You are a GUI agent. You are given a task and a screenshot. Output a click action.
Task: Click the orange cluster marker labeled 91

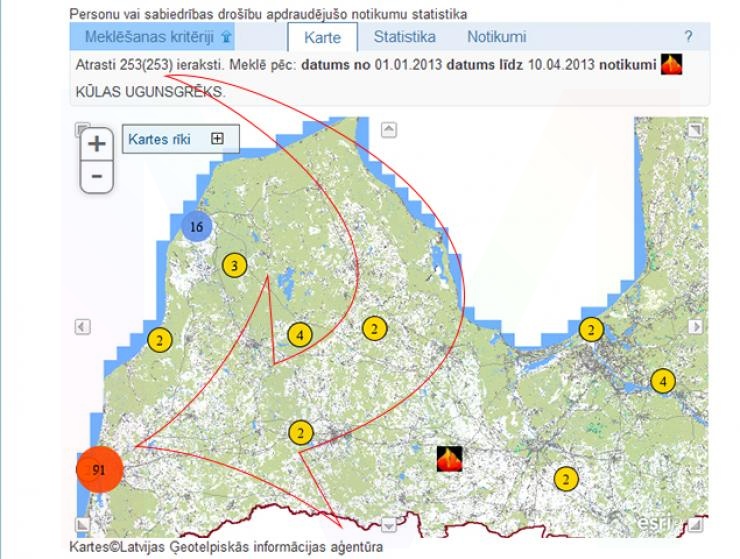99,469
